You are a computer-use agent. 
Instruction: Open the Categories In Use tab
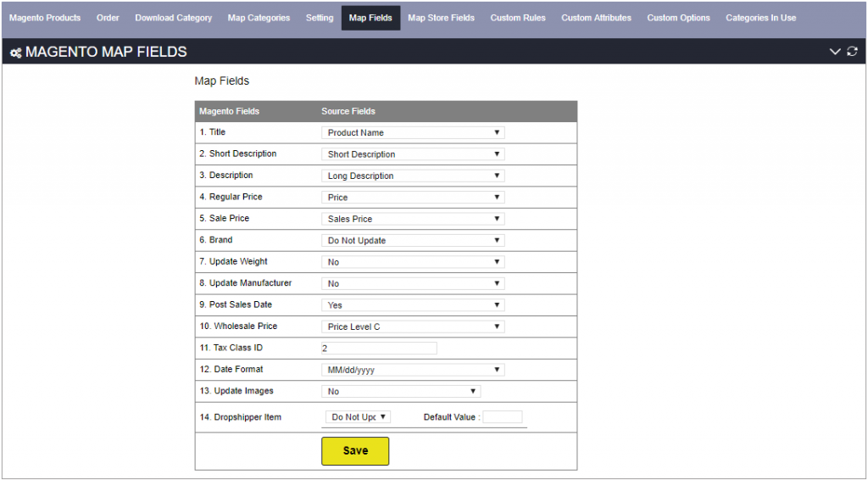coord(760,18)
